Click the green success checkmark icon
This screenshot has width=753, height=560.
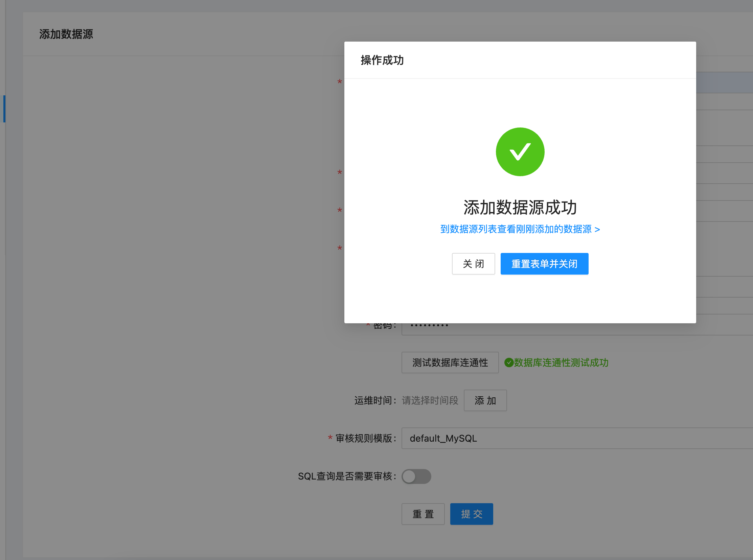520,151
